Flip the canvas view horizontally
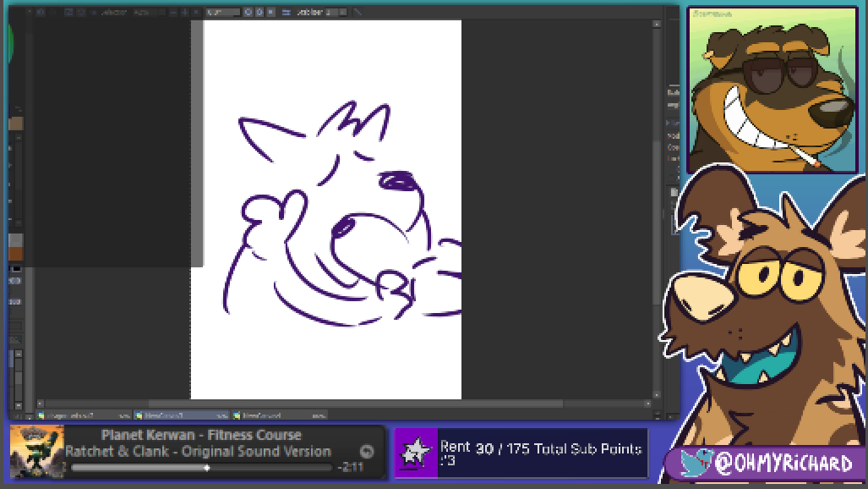 [286, 13]
